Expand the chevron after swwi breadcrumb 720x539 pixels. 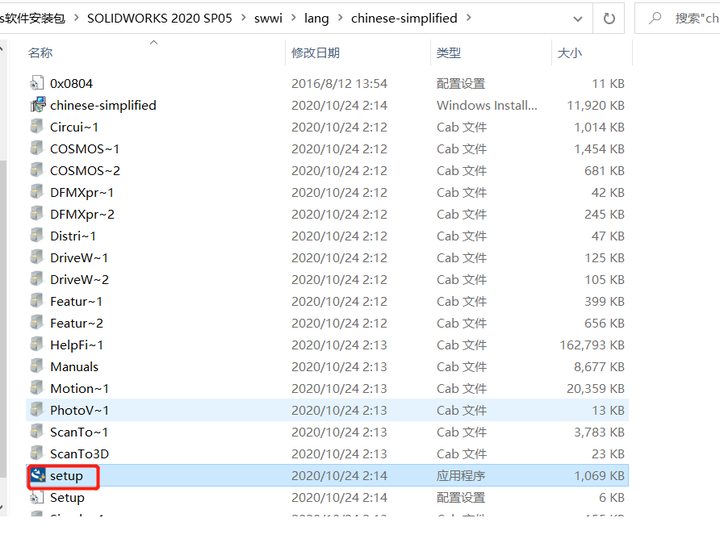pos(293,18)
